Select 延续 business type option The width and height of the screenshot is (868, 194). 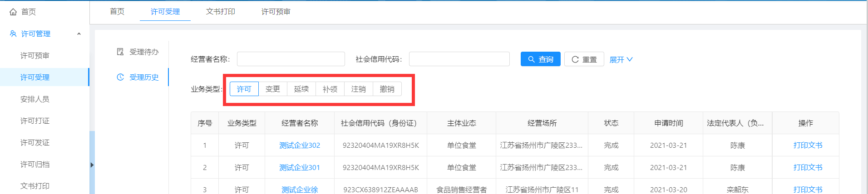[301, 89]
